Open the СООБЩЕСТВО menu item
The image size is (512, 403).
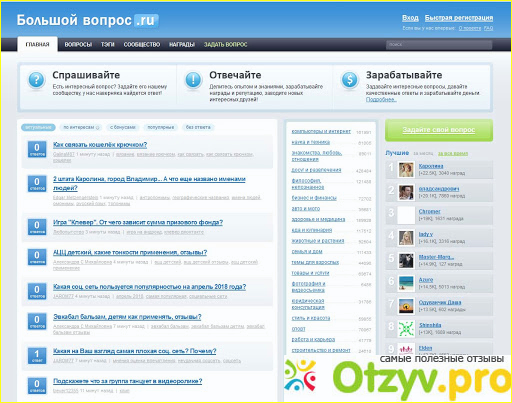[142, 44]
